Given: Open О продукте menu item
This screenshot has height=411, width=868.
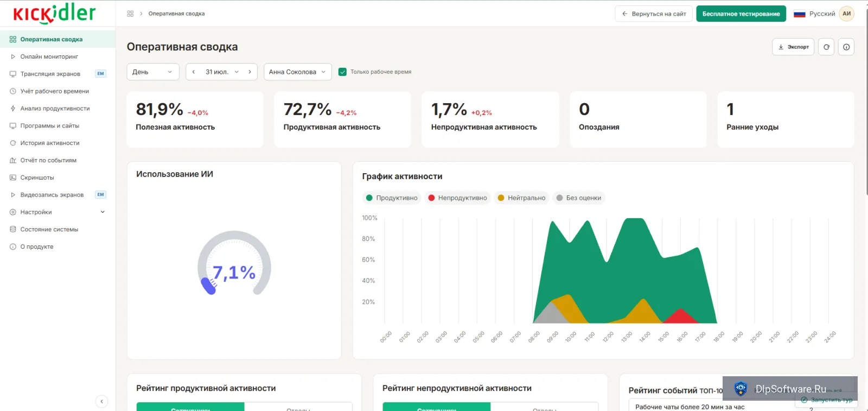Looking at the screenshot, I should click(58, 247).
